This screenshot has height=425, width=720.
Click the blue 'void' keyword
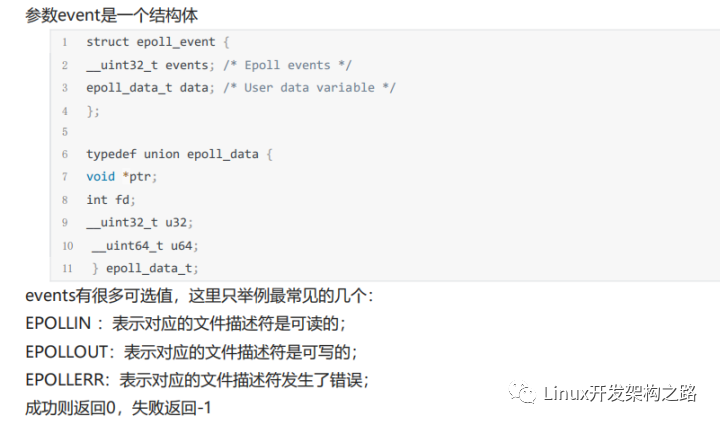[x=101, y=177]
